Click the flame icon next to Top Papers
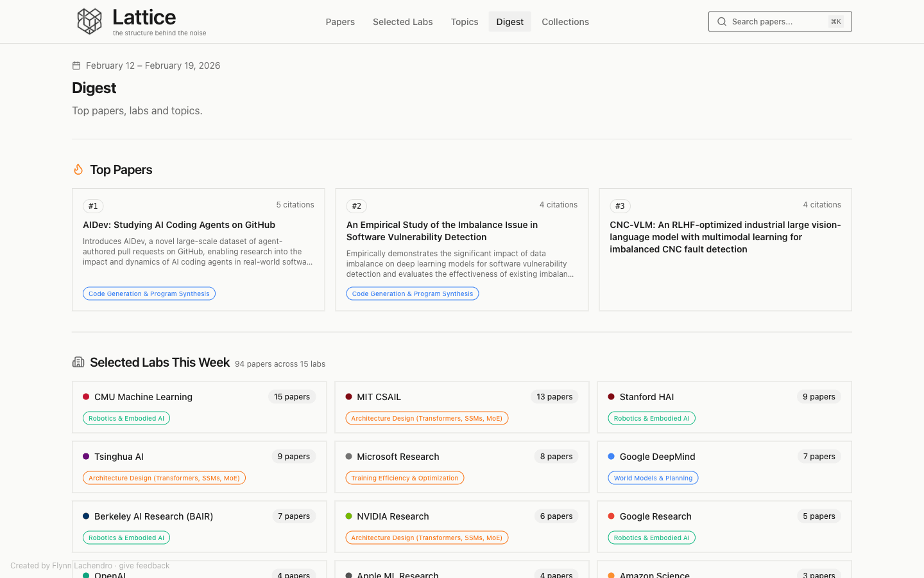 (78, 169)
